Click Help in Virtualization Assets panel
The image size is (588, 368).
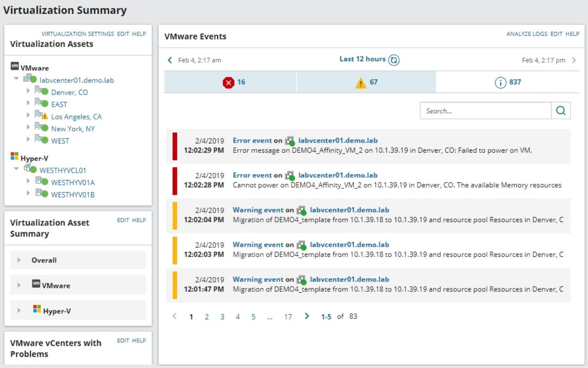(x=139, y=34)
